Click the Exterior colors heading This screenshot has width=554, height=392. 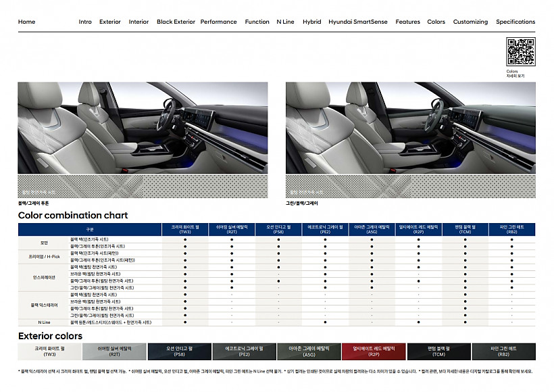(50, 336)
